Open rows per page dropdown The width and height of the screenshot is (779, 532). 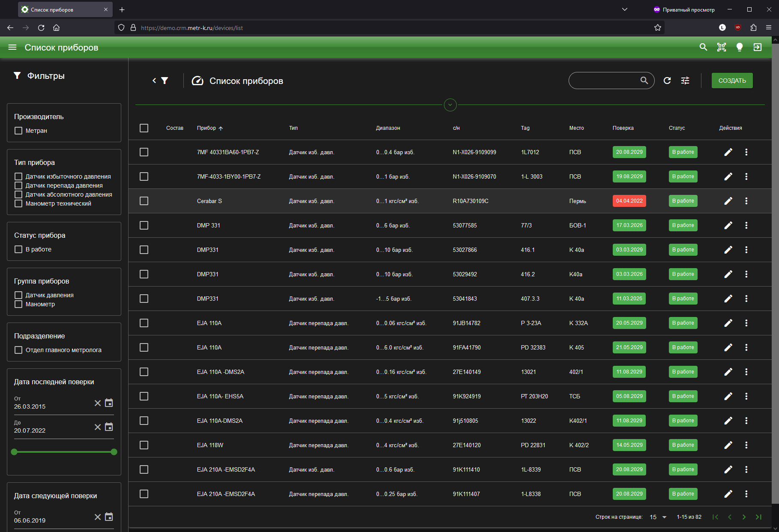pos(659,517)
